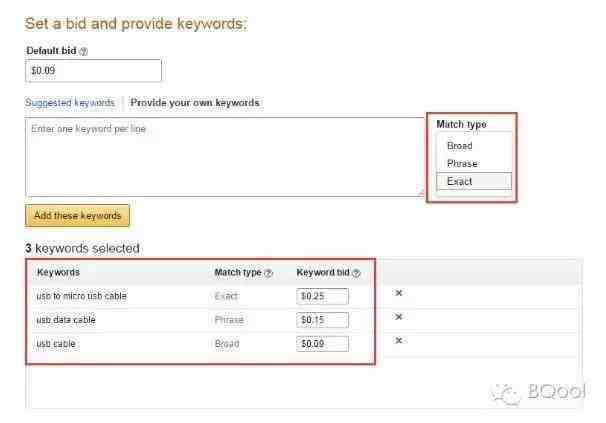Viewport: 606px width, 423px height.
Task: Remove the 'usb data cable' keyword
Action: [x=399, y=317]
